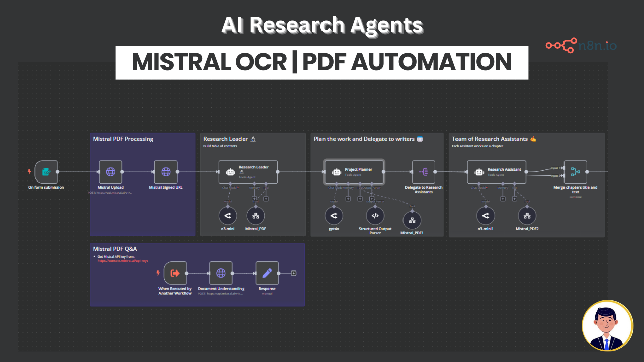The image size is (644, 362).
Task: Open the Structured Output Parser node
Action: pos(375,216)
